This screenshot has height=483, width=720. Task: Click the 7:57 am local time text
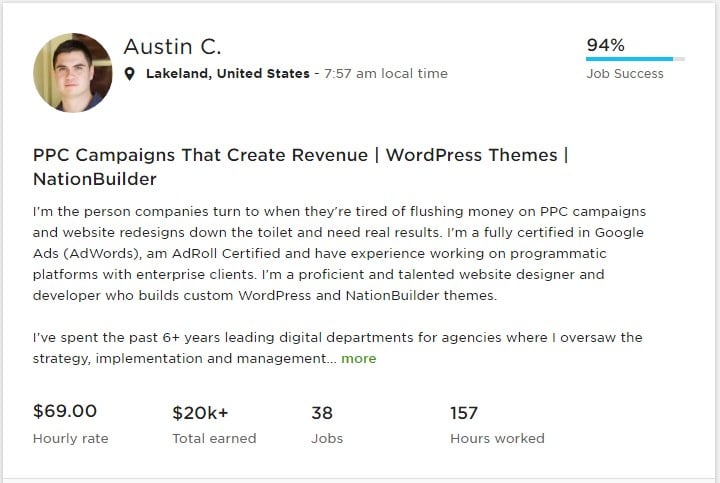coord(385,74)
